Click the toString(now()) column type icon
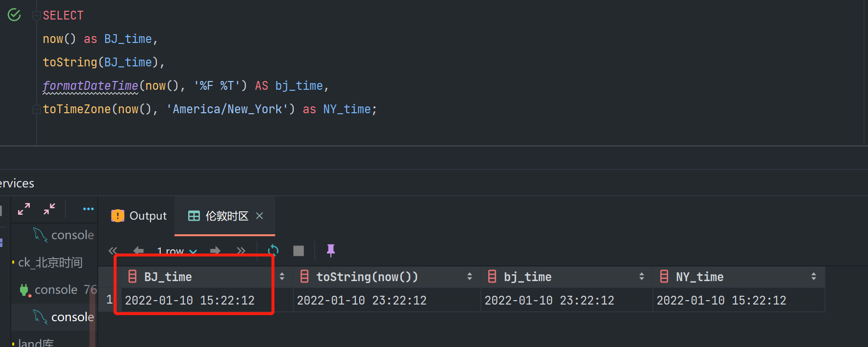Viewport: 868px width, 347px height. point(304,277)
